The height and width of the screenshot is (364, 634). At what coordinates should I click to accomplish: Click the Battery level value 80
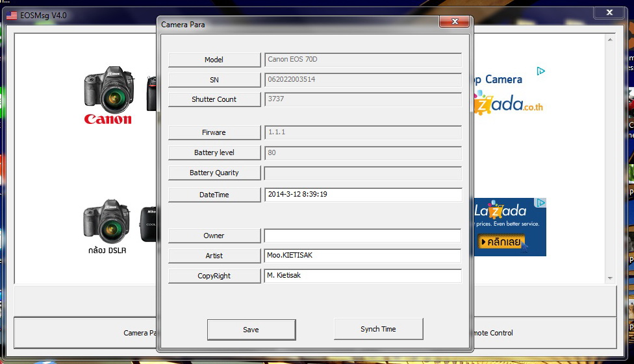click(x=362, y=152)
